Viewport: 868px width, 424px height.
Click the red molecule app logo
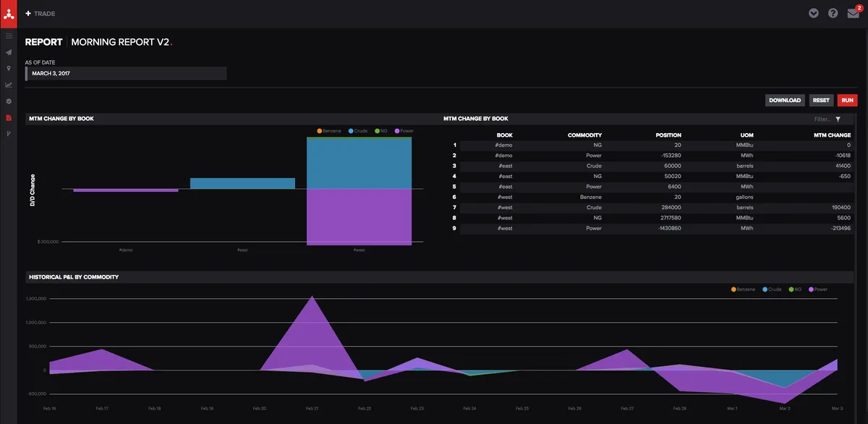(9, 14)
